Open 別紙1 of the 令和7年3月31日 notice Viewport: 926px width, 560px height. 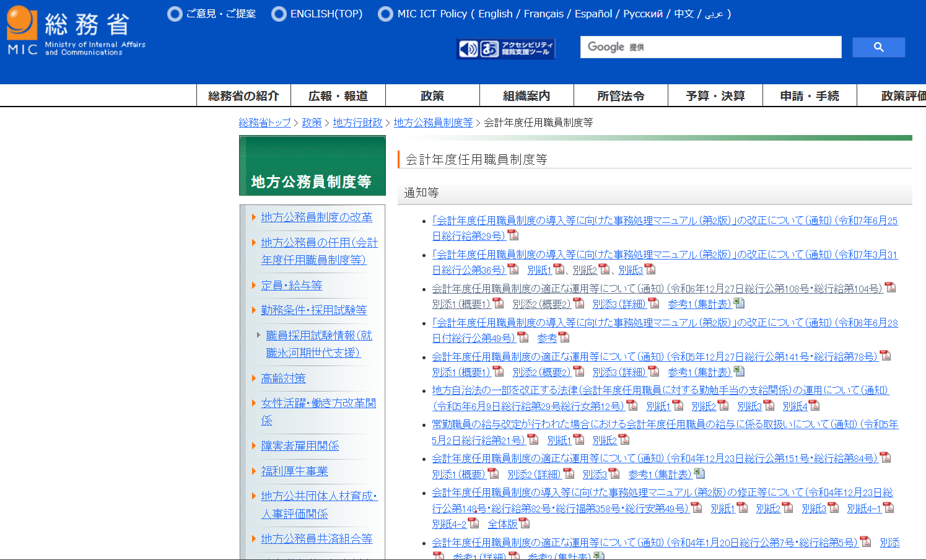pos(539,269)
